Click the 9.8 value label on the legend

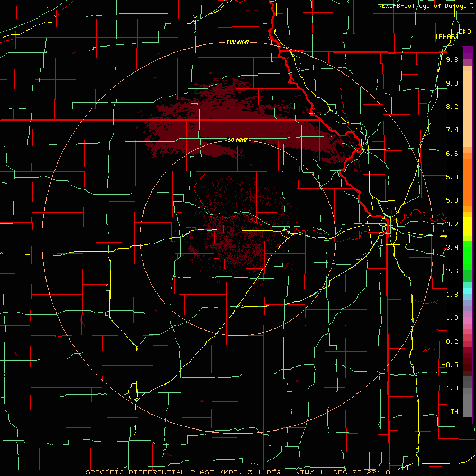tap(452, 59)
